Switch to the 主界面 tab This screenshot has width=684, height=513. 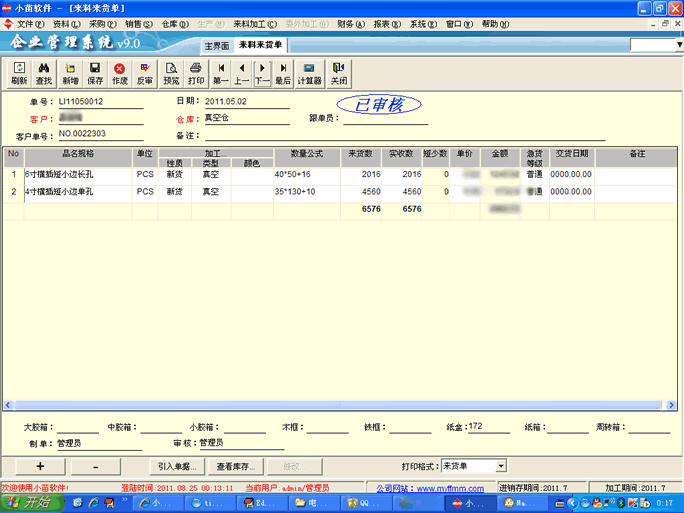click(x=217, y=46)
